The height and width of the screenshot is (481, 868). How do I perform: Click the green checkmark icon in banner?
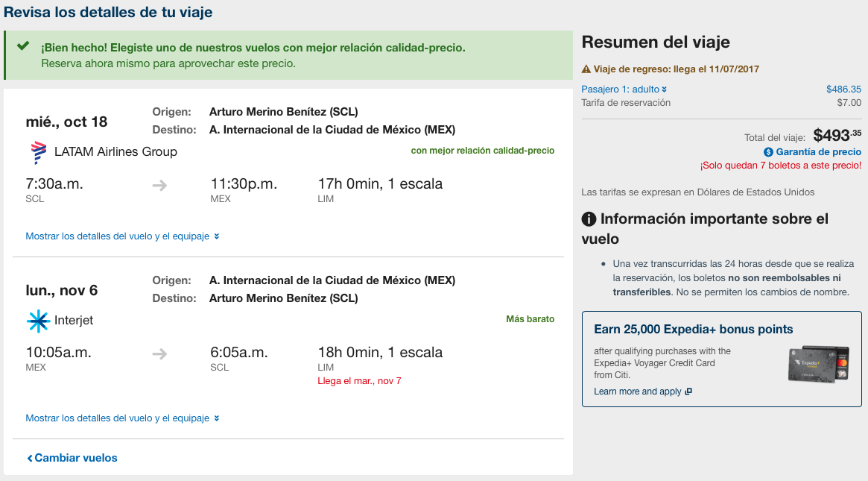22,46
